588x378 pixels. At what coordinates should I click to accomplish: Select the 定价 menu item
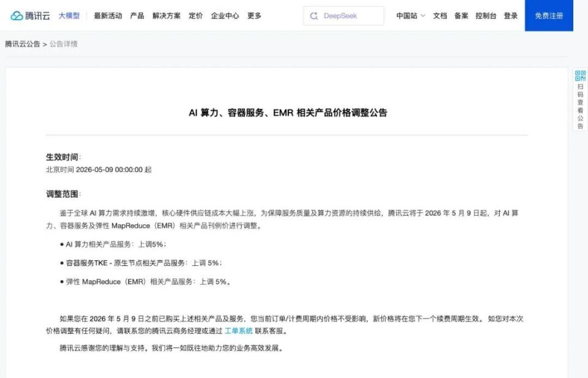pos(195,16)
